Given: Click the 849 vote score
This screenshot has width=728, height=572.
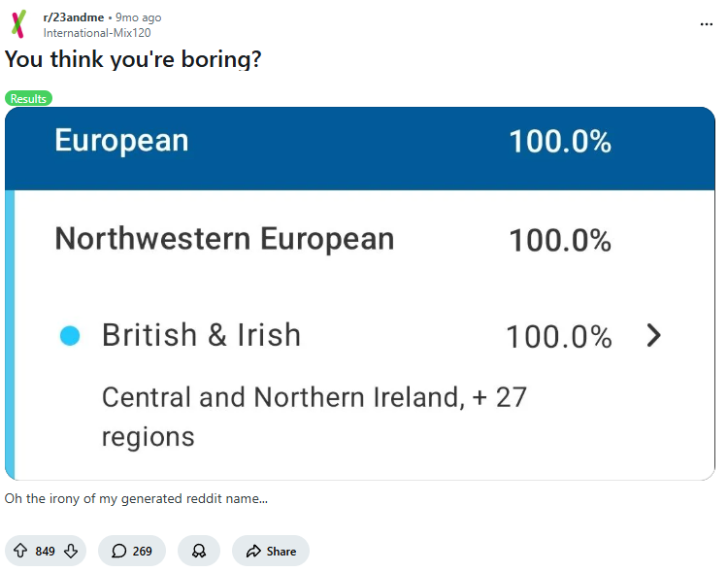Looking at the screenshot, I should 45,551.
